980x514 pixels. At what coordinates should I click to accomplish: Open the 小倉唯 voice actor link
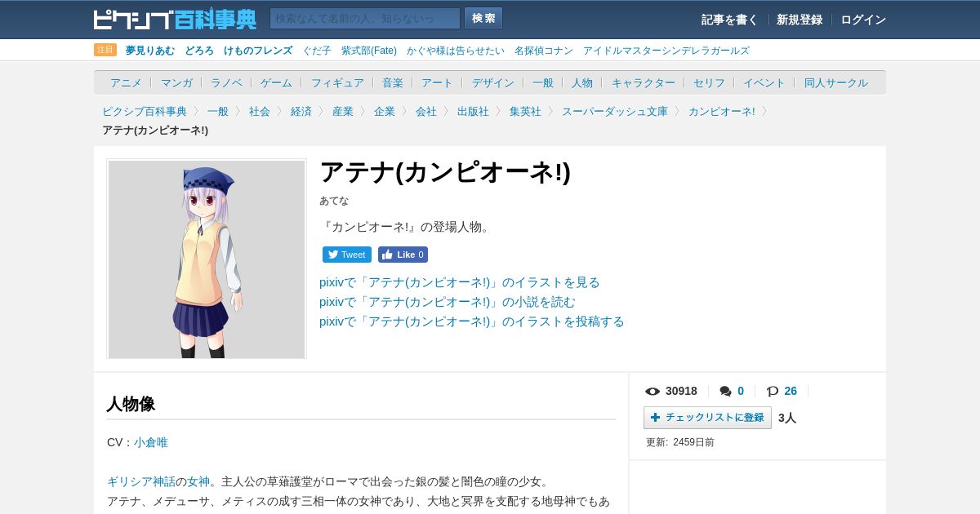click(151, 442)
